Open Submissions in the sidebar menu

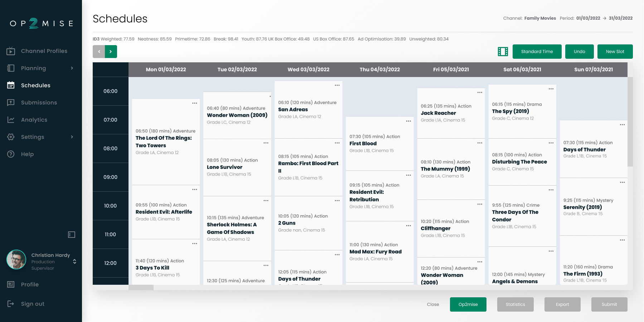(x=39, y=102)
